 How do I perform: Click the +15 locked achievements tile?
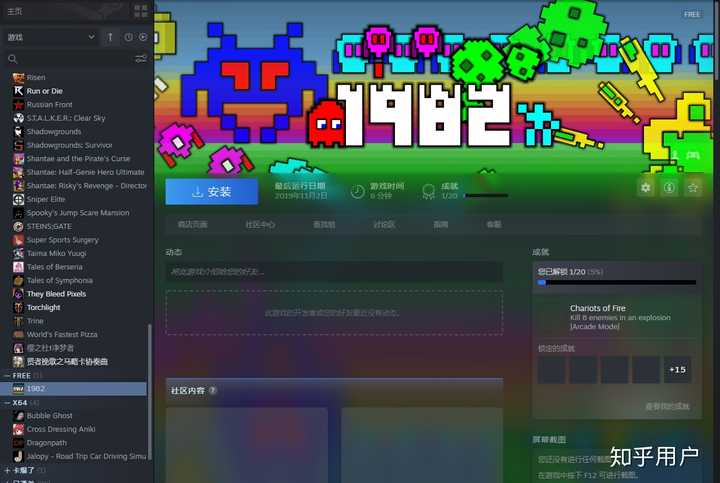pyautogui.click(x=677, y=370)
